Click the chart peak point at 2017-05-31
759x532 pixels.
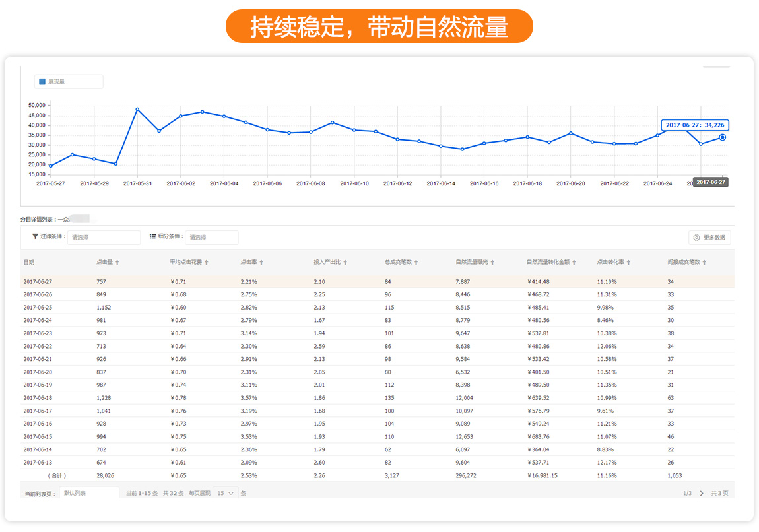(x=137, y=110)
